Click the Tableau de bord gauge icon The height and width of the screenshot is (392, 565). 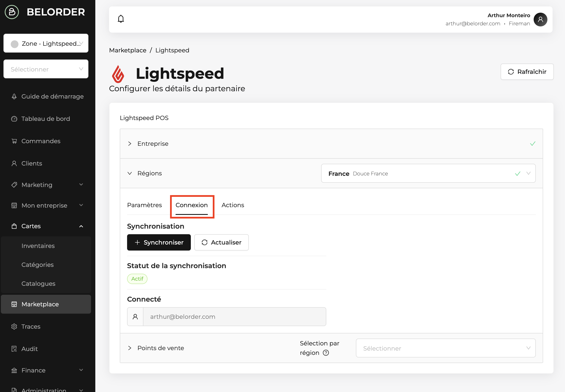pos(14,119)
